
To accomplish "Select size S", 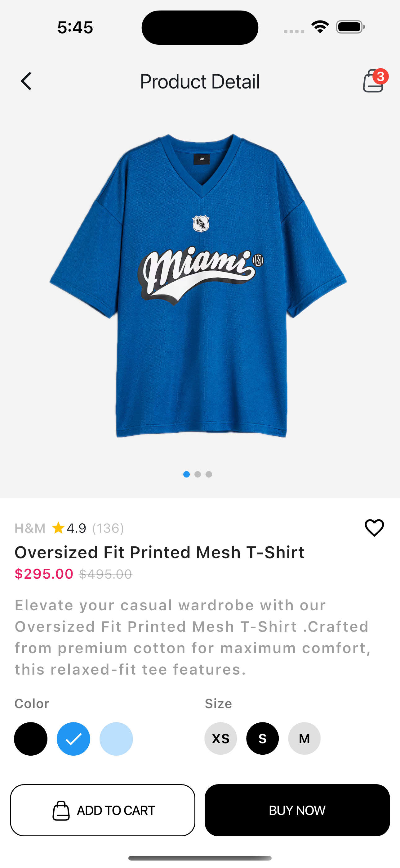I will coord(263,739).
